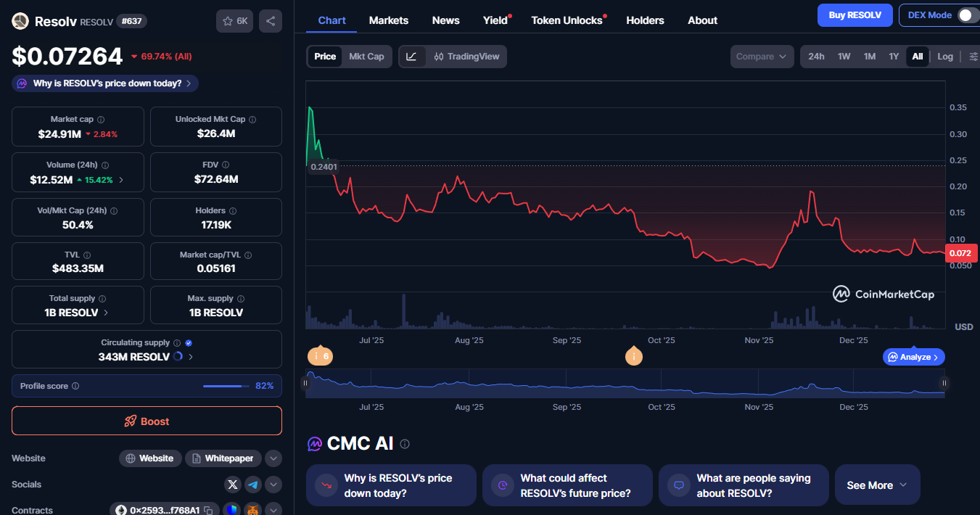Click the Market cap info icon
The width and height of the screenshot is (980, 515).
point(101,120)
